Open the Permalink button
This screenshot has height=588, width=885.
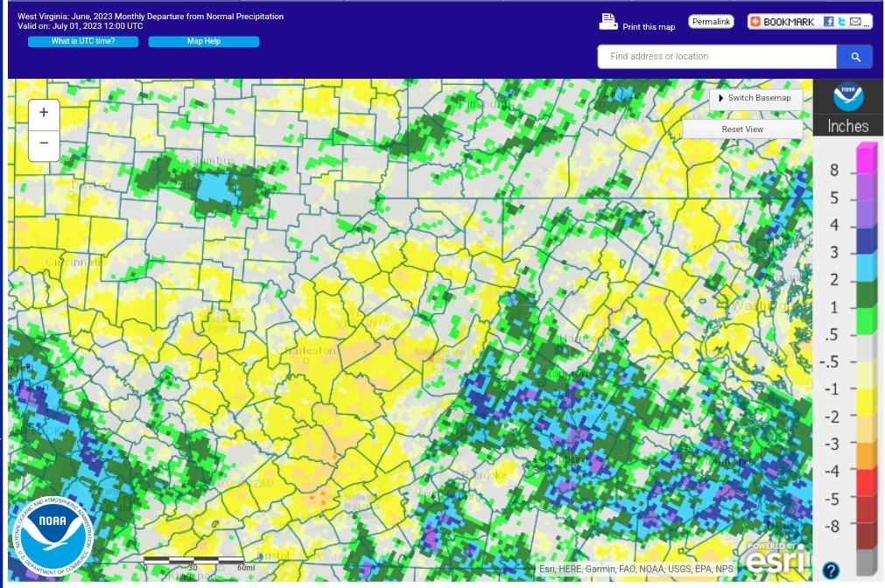[x=711, y=22]
